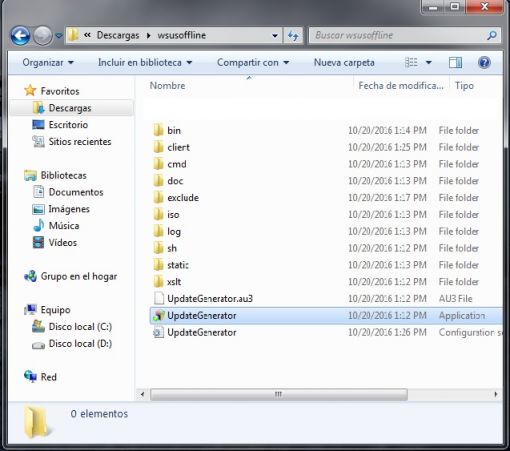Go back with the Back arrow button
Viewport: 510px width, 451px height.
pos(20,36)
